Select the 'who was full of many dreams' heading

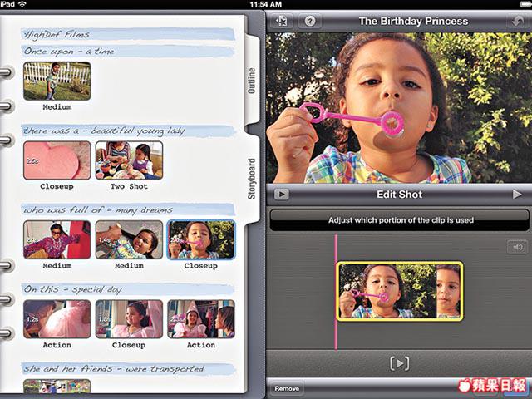98,210
